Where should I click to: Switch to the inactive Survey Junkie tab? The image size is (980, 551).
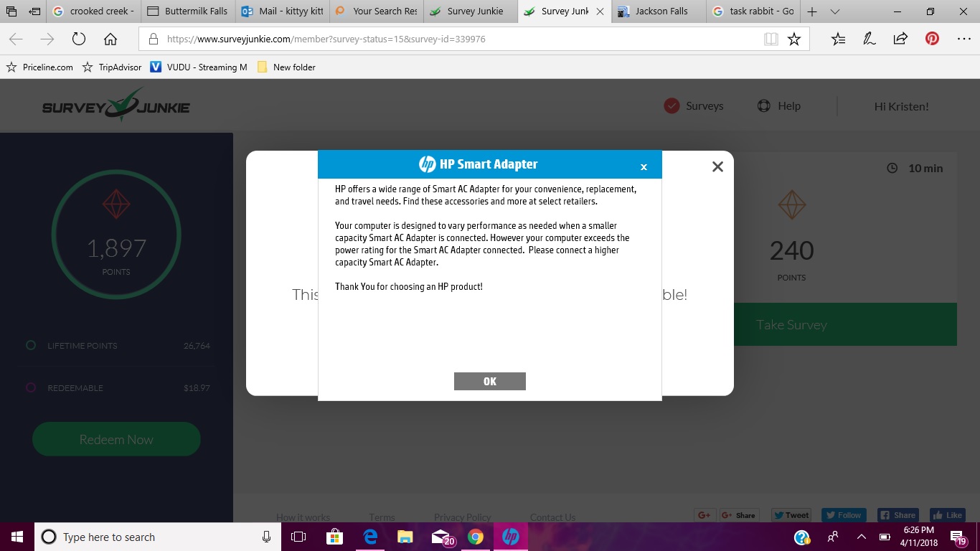tap(470, 11)
